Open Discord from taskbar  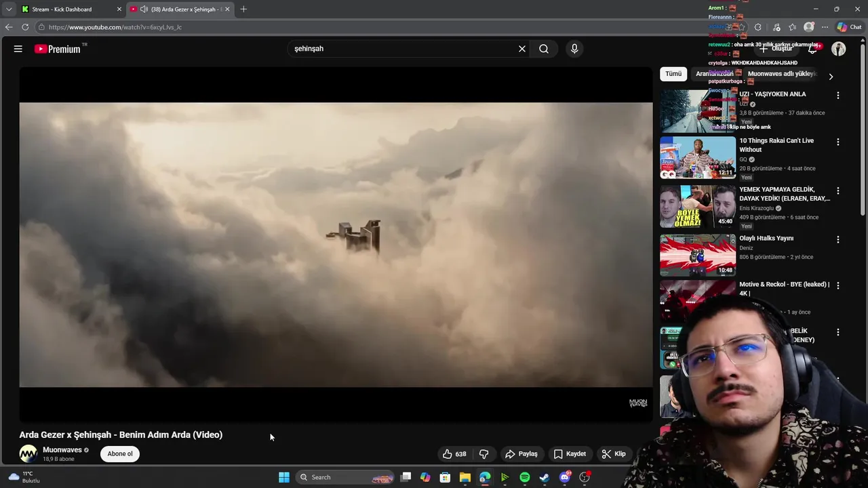point(565,477)
